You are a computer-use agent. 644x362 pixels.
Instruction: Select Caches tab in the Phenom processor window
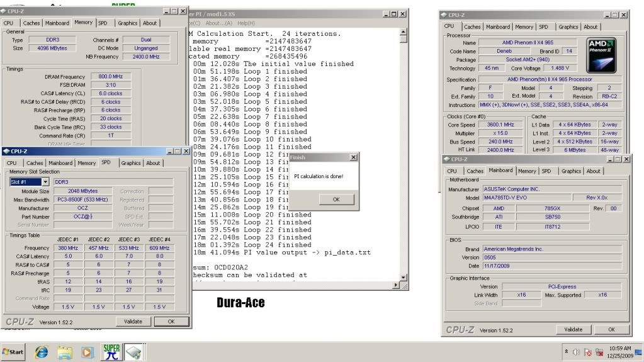point(472,27)
